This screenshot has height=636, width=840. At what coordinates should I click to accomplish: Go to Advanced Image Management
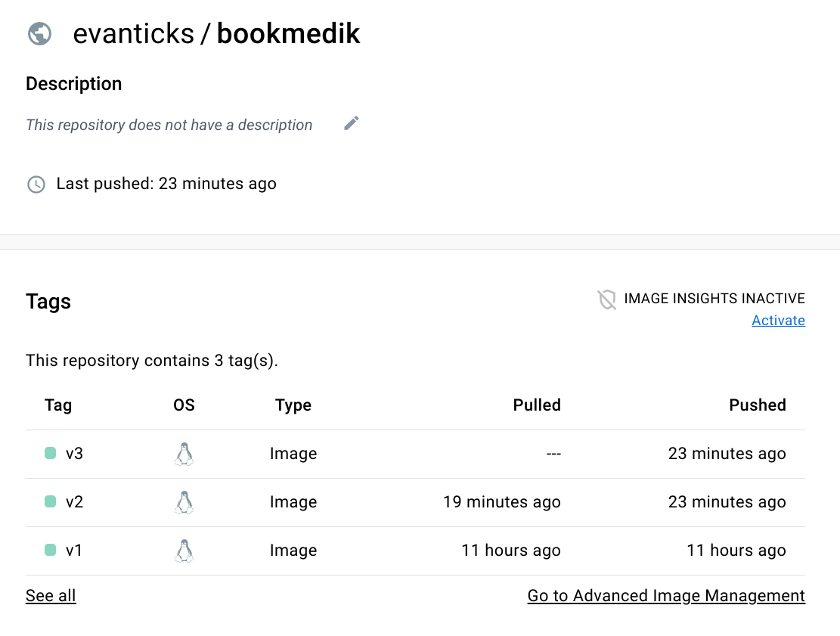pyautogui.click(x=665, y=596)
